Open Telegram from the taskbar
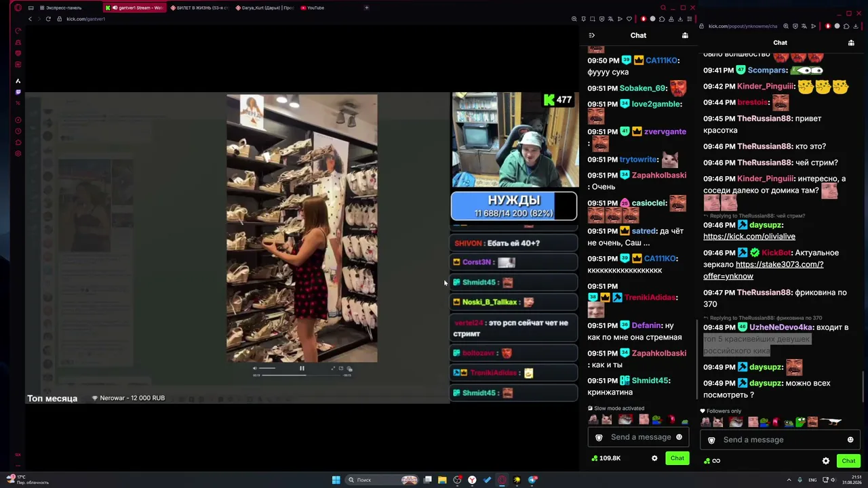The width and height of the screenshot is (868, 488). pos(533,480)
